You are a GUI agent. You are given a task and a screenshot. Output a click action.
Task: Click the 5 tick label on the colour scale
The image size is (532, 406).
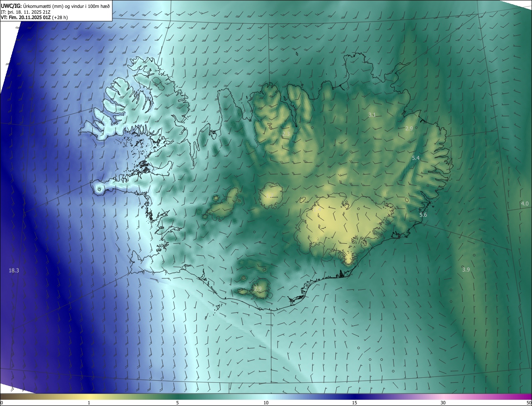click(x=177, y=403)
